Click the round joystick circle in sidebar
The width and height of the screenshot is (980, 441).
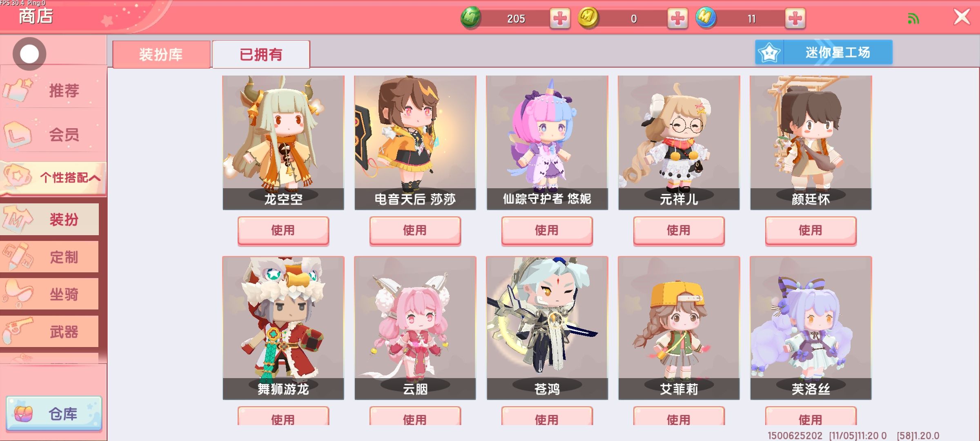[x=29, y=54]
